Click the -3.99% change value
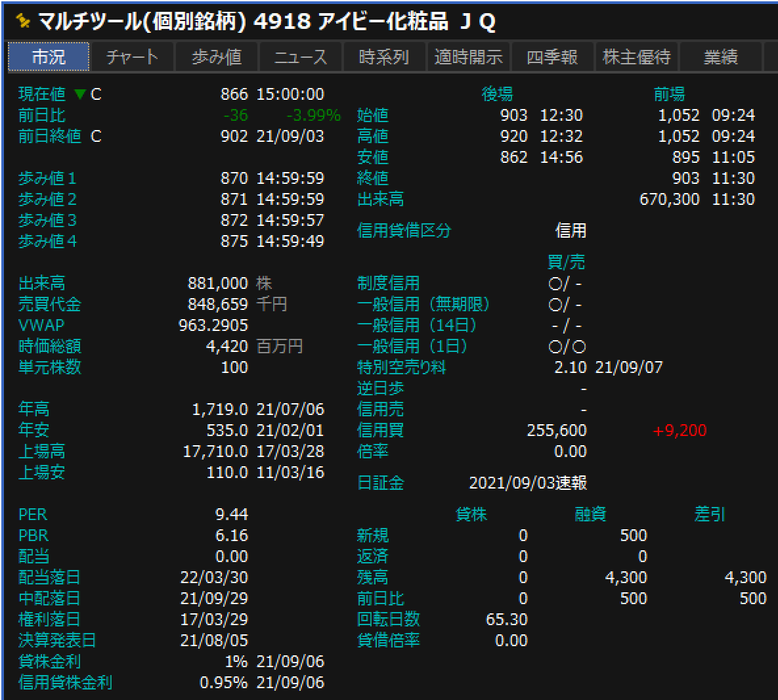 [314, 115]
